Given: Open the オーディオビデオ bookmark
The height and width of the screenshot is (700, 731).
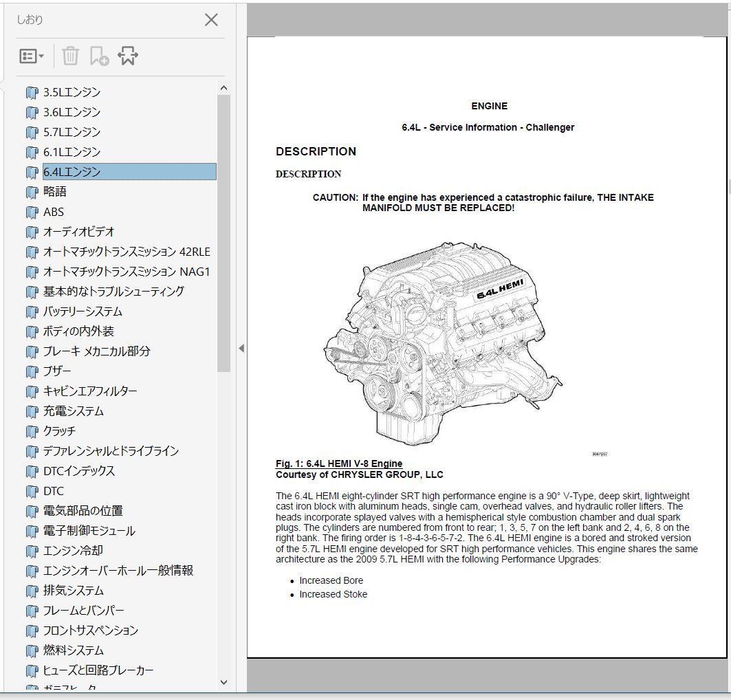Looking at the screenshot, I should [x=79, y=232].
